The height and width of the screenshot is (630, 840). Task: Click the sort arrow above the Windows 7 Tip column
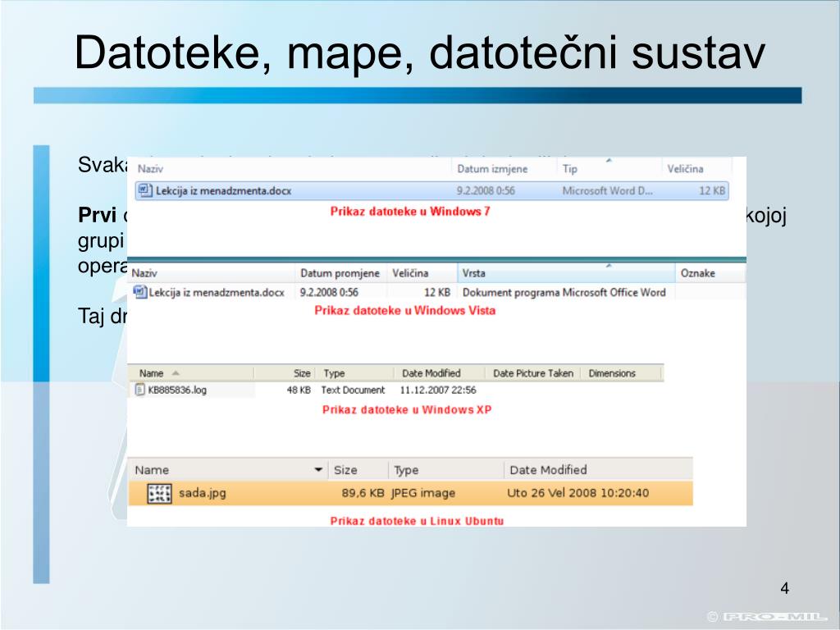(x=609, y=160)
